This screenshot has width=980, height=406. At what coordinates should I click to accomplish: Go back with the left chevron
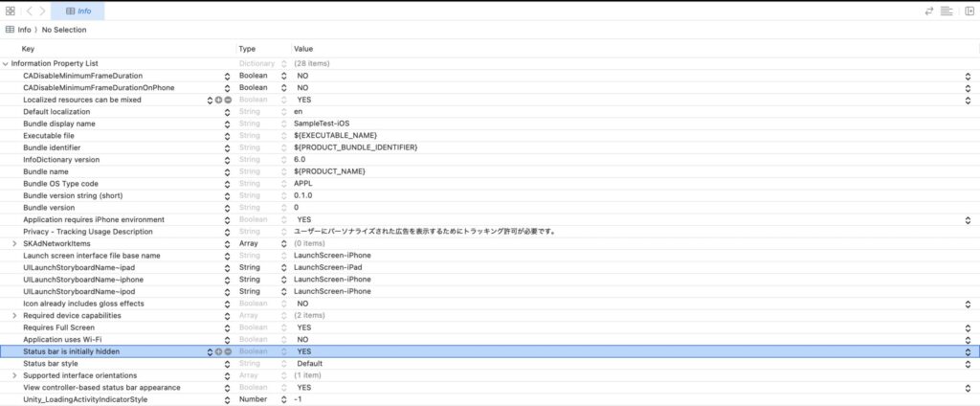click(29, 11)
